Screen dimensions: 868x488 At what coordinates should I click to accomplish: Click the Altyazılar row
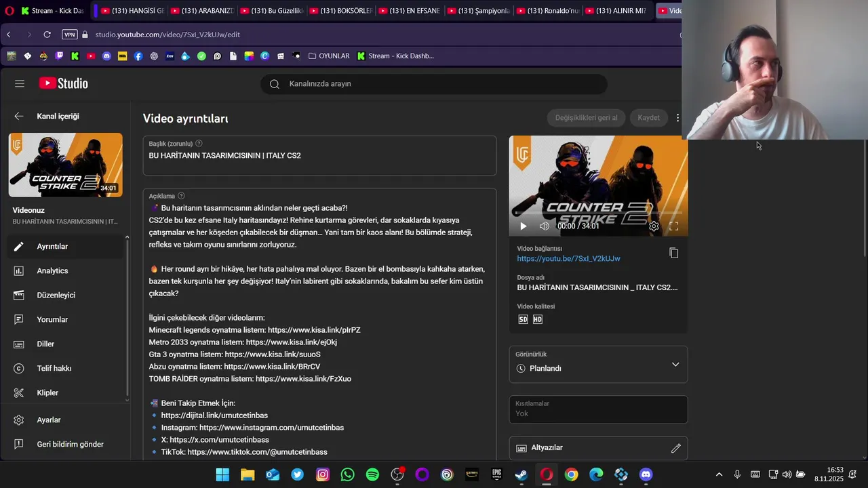pos(598,448)
